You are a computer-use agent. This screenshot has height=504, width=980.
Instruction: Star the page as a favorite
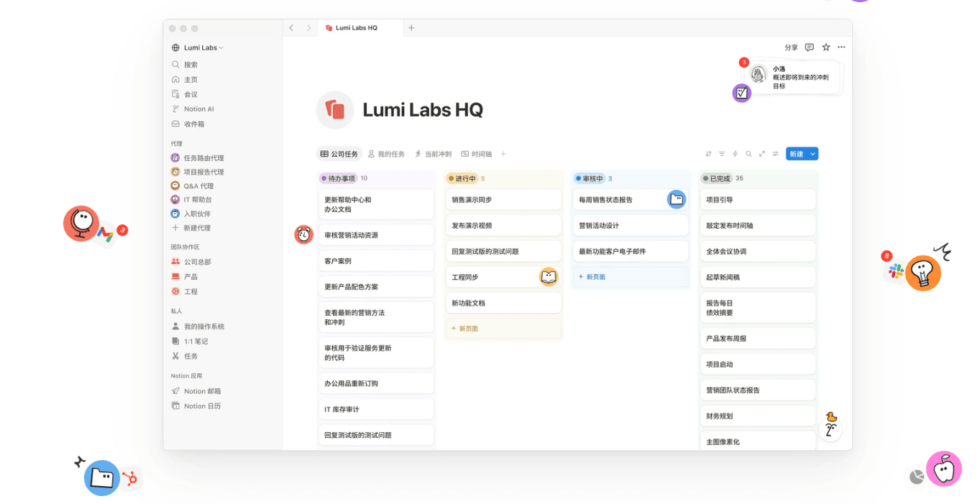[x=826, y=47]
